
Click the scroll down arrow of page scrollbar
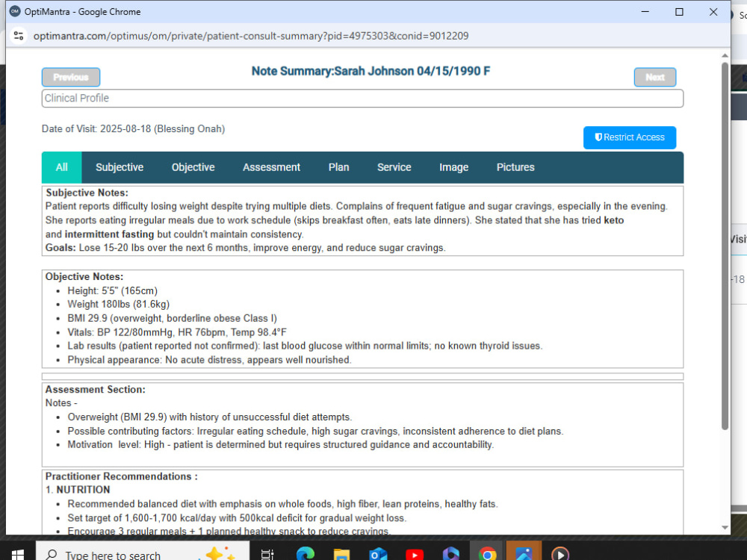pos(725,528)
